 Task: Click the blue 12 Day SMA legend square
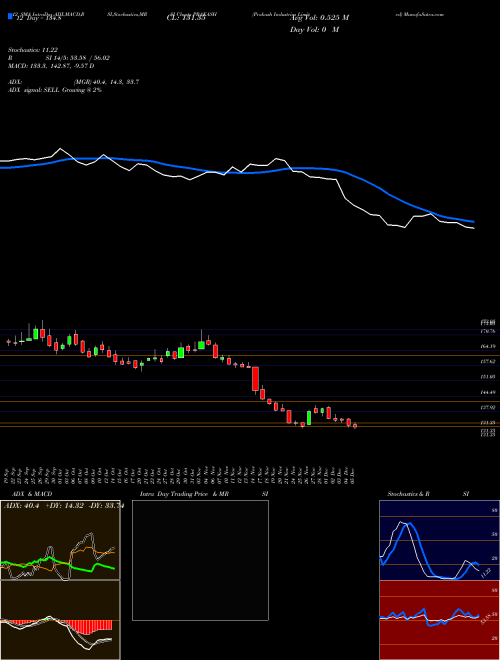click(x=11, y=16)
